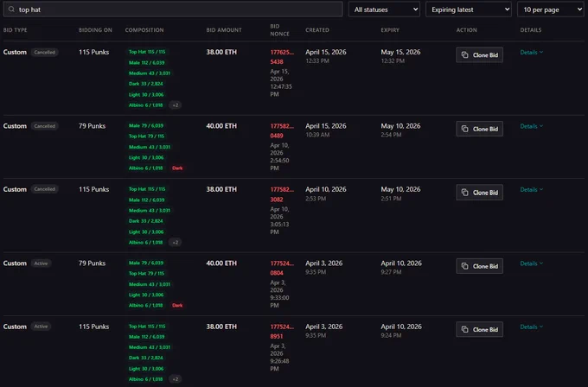Clone the active 115 Punks bid
This screenshot has width=588, height=387.
point(479,330)
